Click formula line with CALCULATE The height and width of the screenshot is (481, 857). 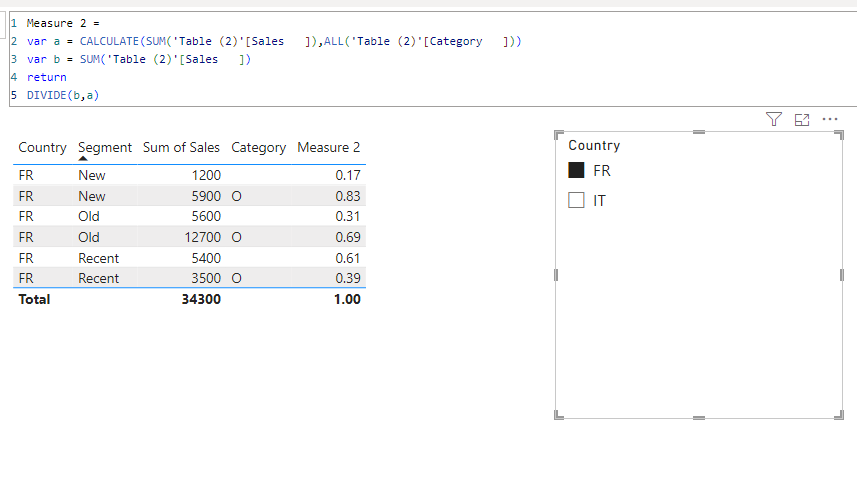[x=274, y=41]
